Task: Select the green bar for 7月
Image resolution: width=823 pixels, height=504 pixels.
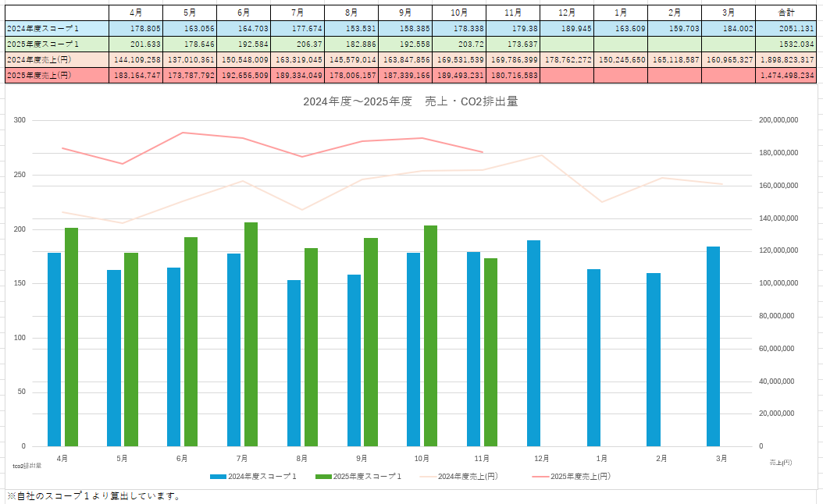Action: pos(251,334)
